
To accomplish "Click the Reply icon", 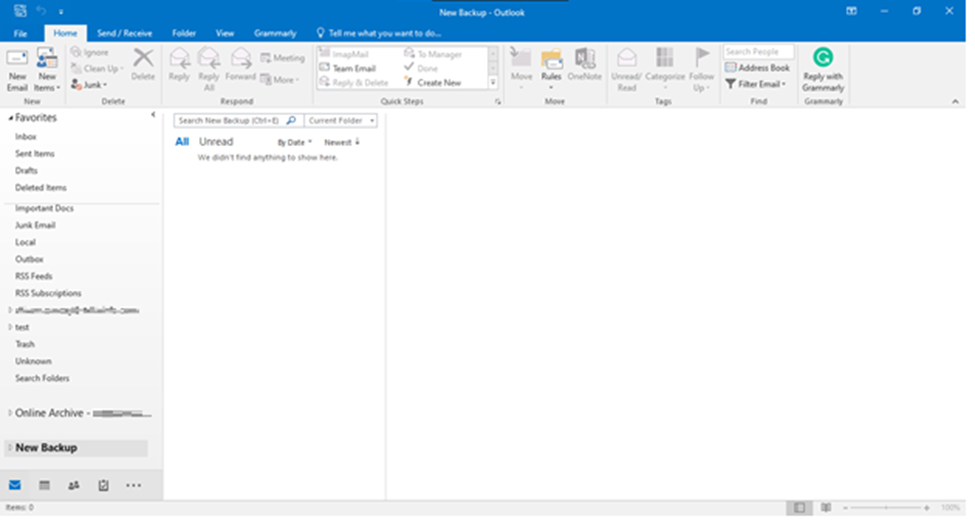I will click(x=179, y=65).
